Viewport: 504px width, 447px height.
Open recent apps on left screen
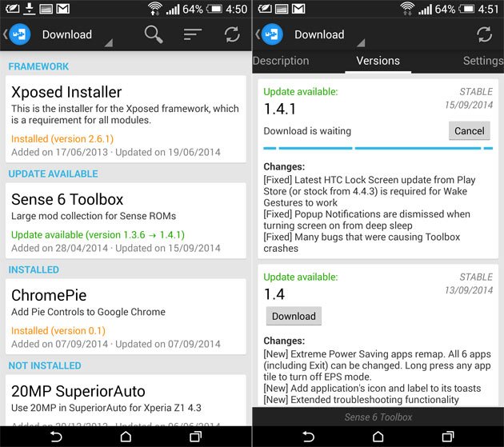[x=195, y=437]
